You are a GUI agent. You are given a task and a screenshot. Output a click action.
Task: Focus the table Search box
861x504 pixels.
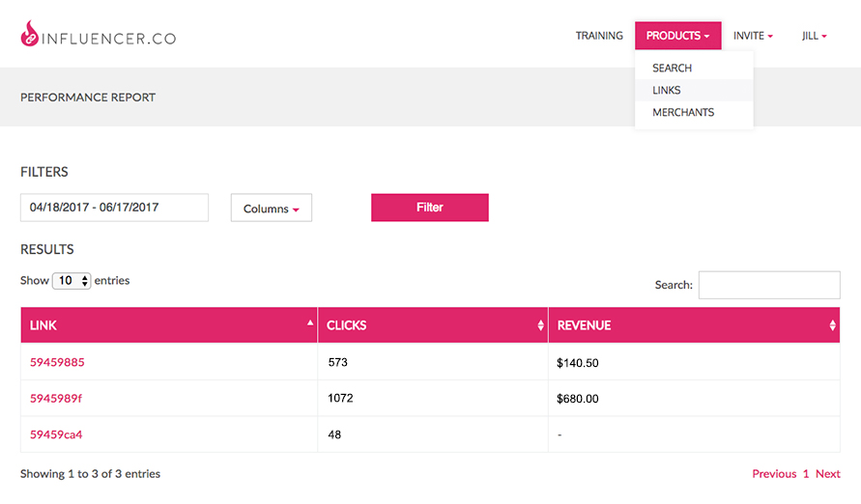pos(769,285)
